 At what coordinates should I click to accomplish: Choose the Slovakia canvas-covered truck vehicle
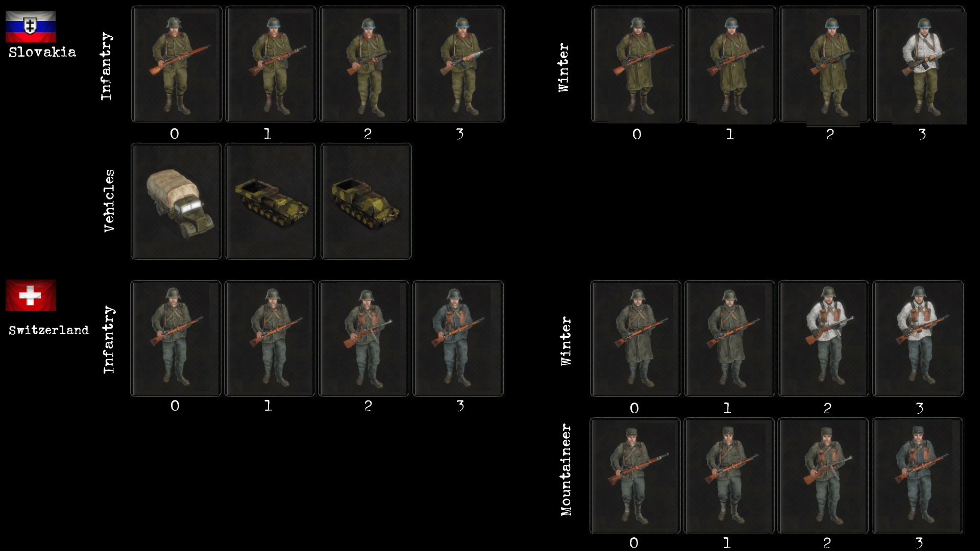(x=177, y=202)
